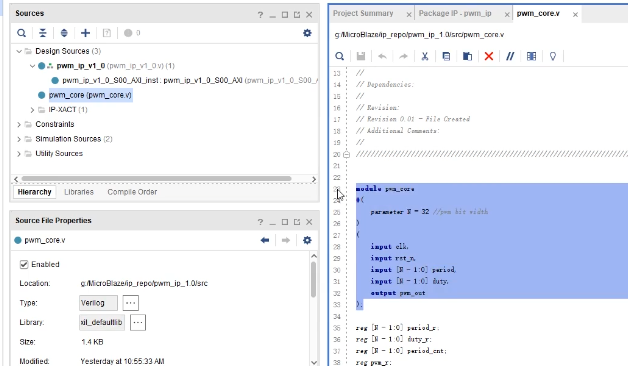The height and width of the screenshot is (366, 628).
Task: Click Utility Sources folder label
Action: 59,154
